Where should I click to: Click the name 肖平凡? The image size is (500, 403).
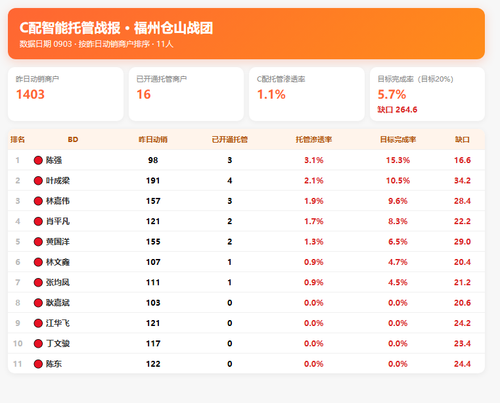[x=58, y=221]
